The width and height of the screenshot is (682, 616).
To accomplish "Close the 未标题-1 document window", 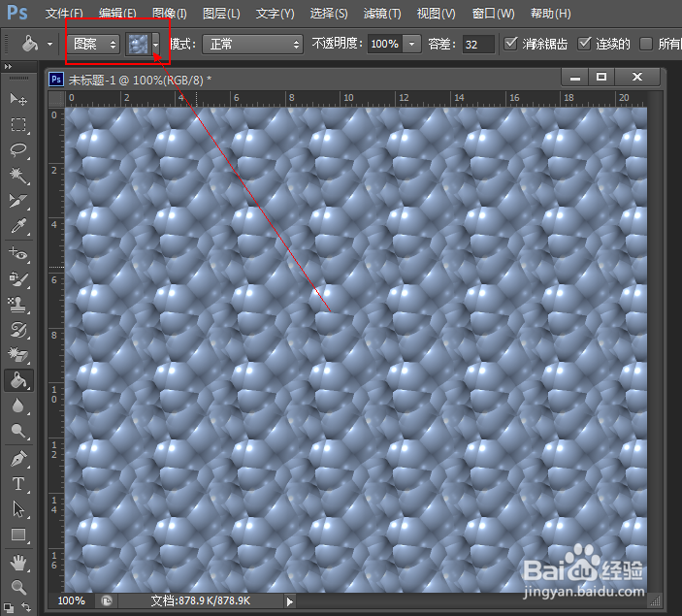I will point(637,78).
